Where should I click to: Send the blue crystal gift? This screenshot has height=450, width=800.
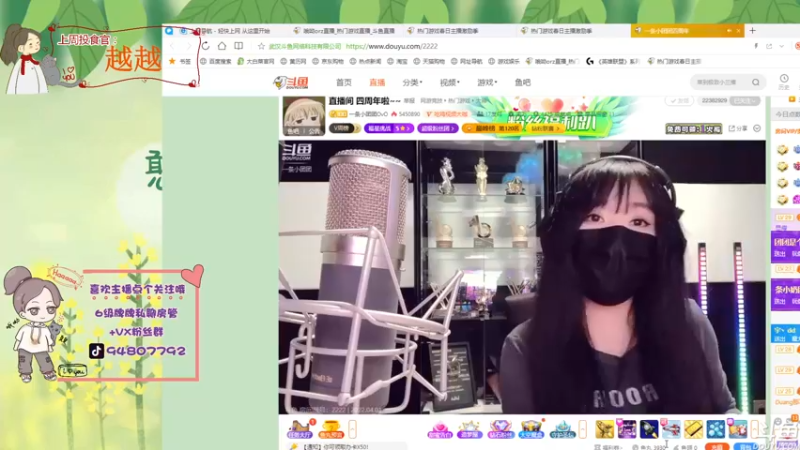click(715, 429)
